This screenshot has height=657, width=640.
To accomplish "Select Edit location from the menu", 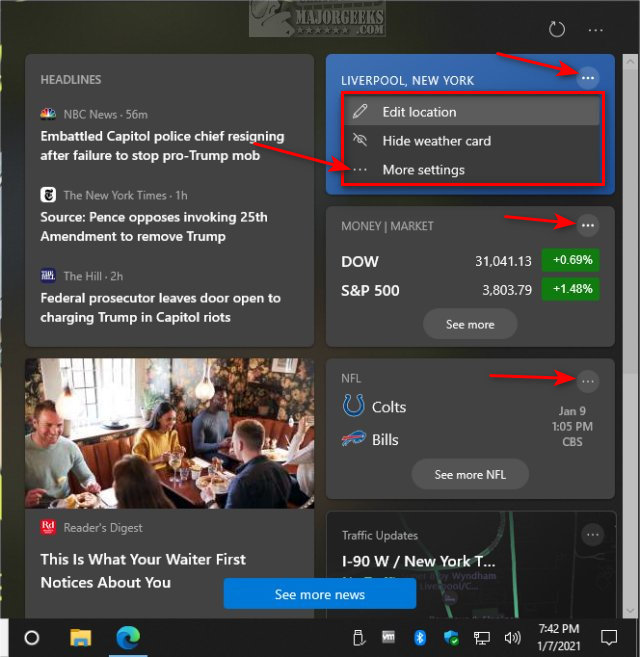I will click(472, 112).
